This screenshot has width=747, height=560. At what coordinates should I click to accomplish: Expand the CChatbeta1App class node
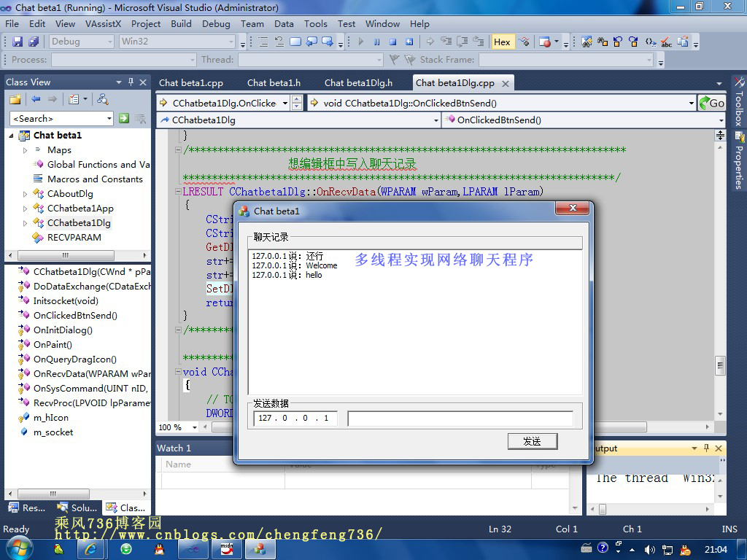tap(26, 209)
